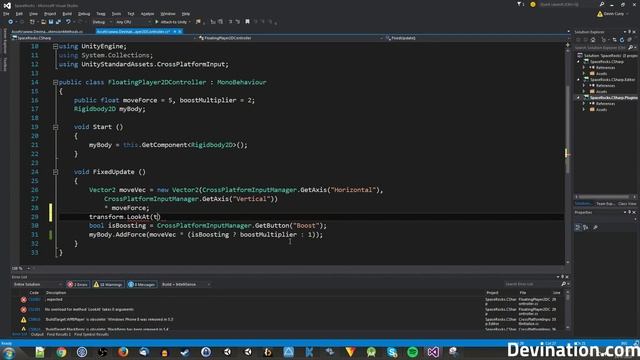Click Solution Explorer Refresh icon
The height and width of the screenshot is (360, 640).
tap(622, 40)
